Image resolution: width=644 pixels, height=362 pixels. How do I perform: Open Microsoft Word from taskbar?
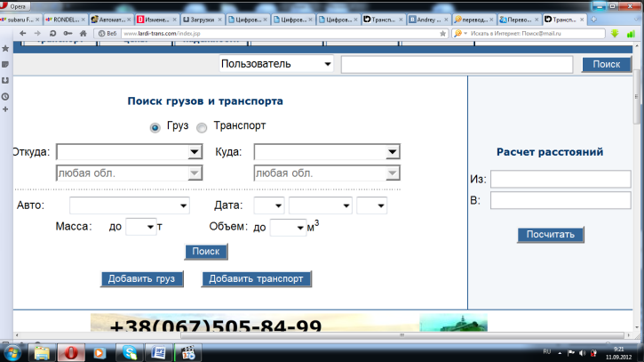[x=158, y=353]
